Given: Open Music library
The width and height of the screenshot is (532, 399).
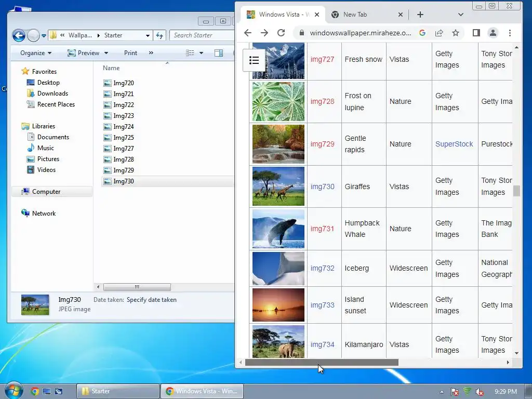Looking at the screenshot, I should tap(46, 148).
